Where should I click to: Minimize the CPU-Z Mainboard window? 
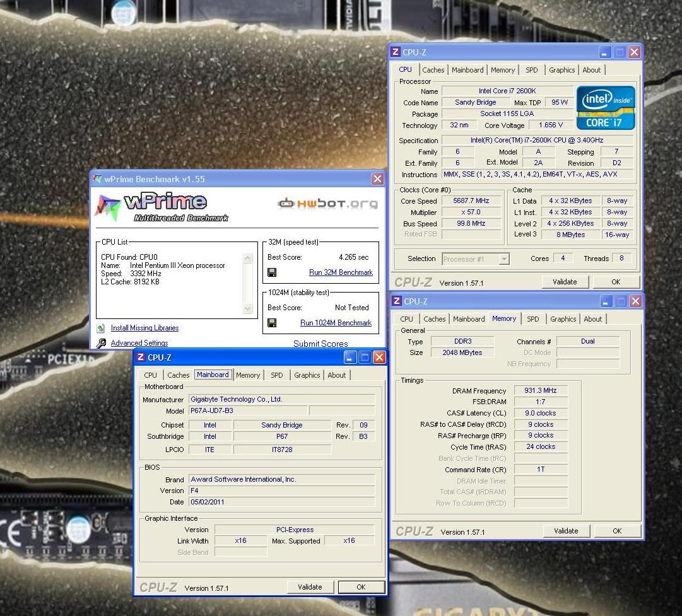coord(350,357)
